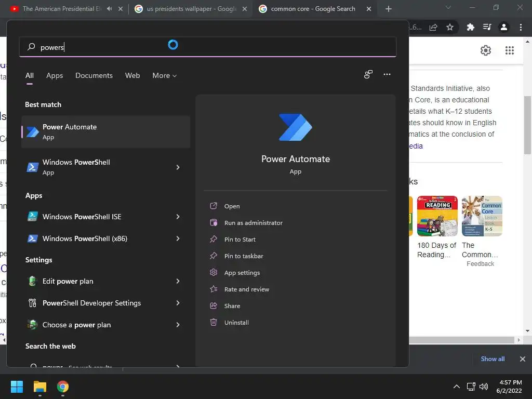The width and height of the screenshot is (532, 399).
Task: Click the Windows PowerShell app icon
Action: point(33,167)
